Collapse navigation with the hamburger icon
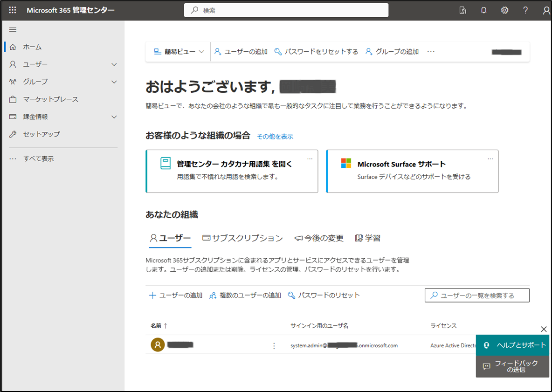The width and height of the screenshot is (552, 392). 13,29
